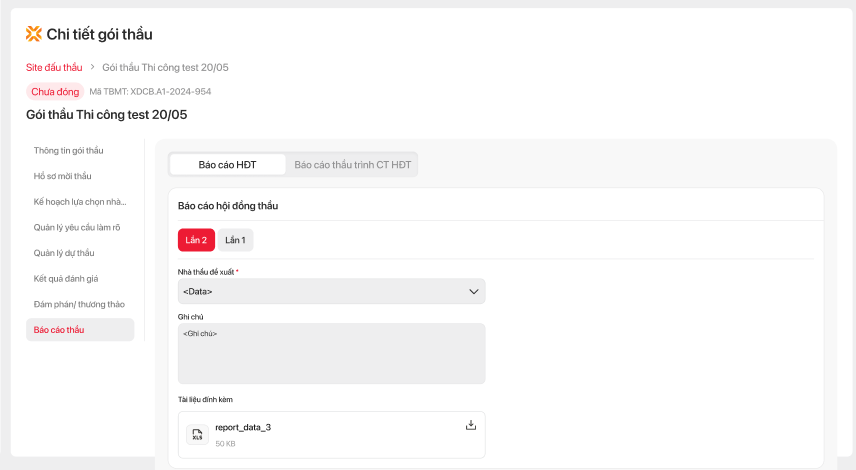Download the report_data_3 attachment
Viewport: 856px width, 470px height.
(471, 425)
